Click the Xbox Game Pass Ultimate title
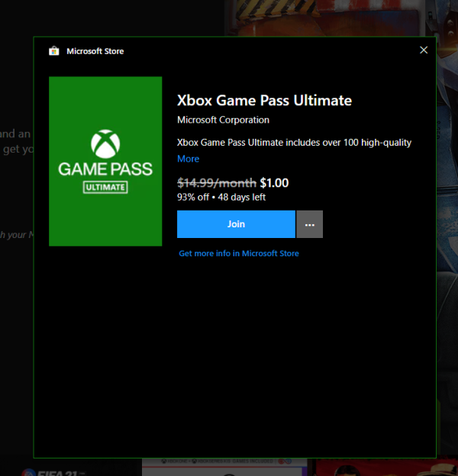The height and width of the screenshot is (476, 458). pyautogui.click(x=264, y=101)
